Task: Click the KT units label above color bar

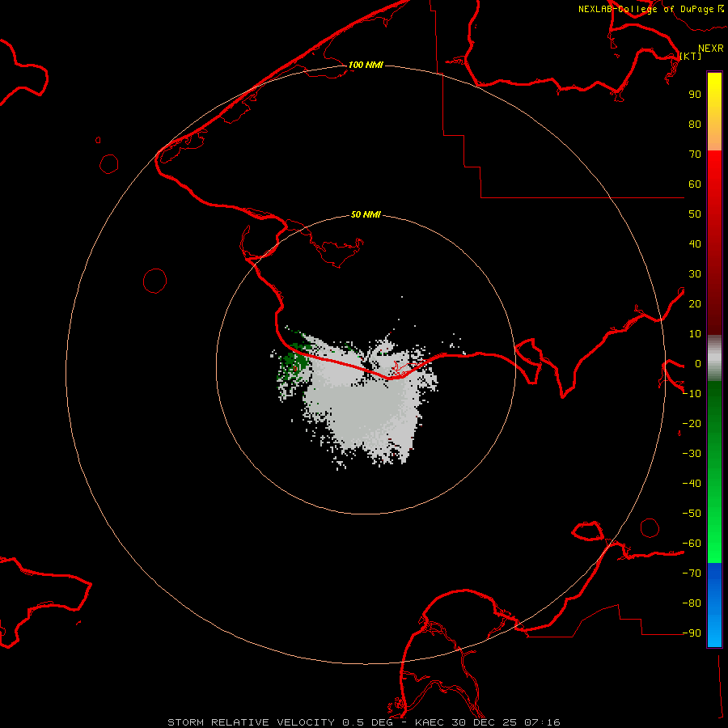Action: [691, 56]
